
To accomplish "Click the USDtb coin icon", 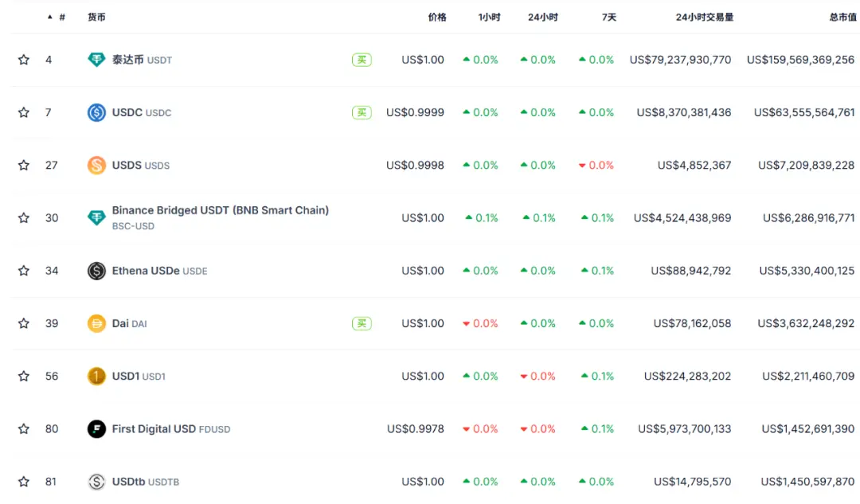I will 96,482.
